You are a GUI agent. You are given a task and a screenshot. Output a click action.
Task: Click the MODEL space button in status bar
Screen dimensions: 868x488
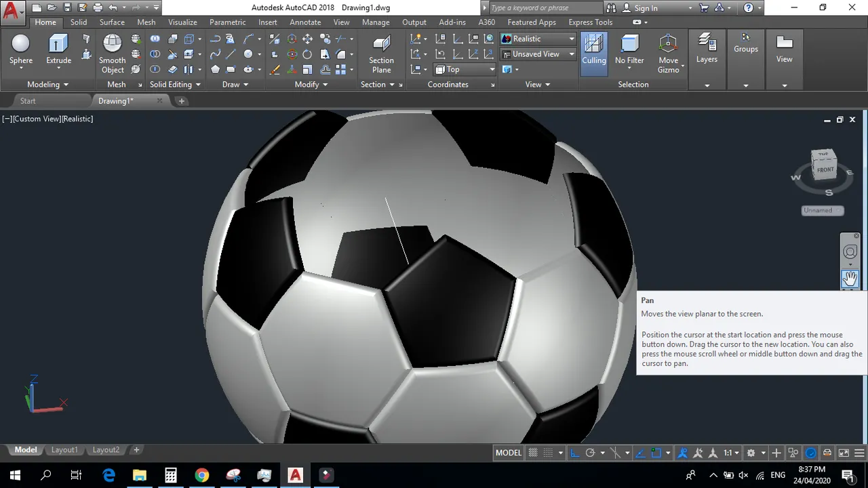click(x=509, y=453)
